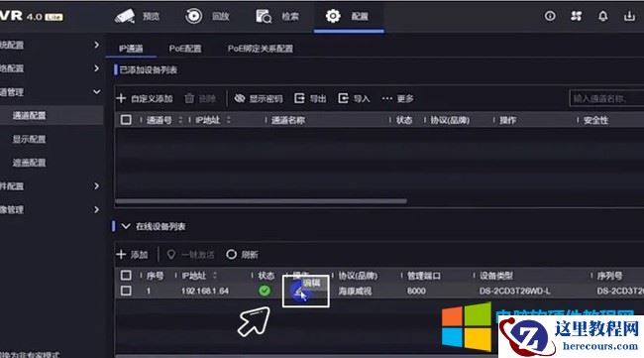Image resolution: width=644 pixels, height=358 pixels.
Task: Click the 切换为非专家模式 link at bottom left
Action: pyautogui.click(x=30, y=355)
